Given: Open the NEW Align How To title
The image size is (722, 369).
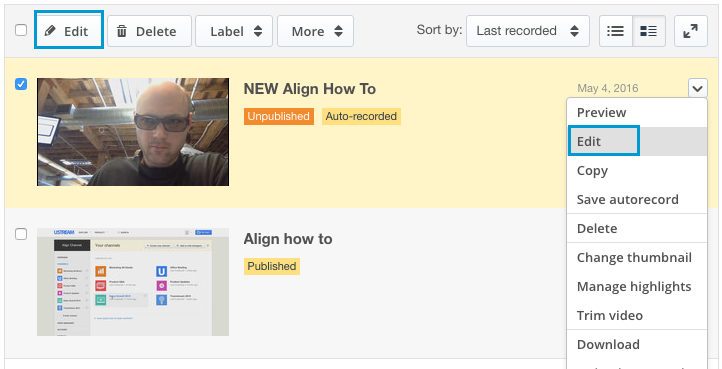Looking at the screenshot, I should (x=309, y=88).
